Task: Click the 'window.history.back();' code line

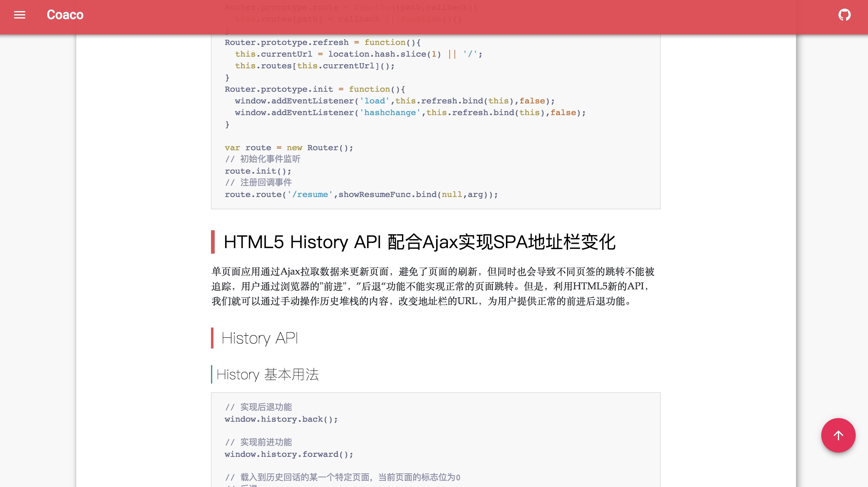Action: (x=281, y=419)
